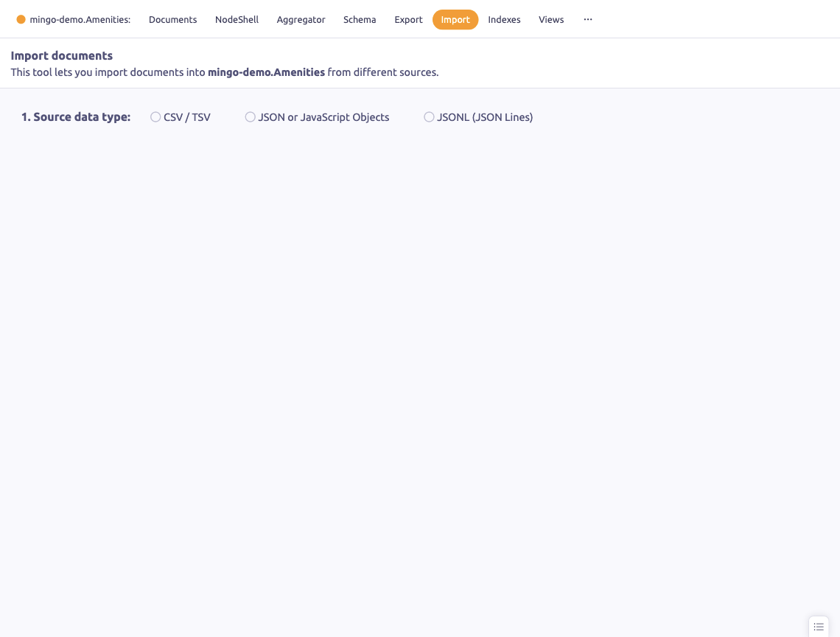This screenshot has width=840, height=637.
Task: Click the active Import tab
Action: (455, 20)
